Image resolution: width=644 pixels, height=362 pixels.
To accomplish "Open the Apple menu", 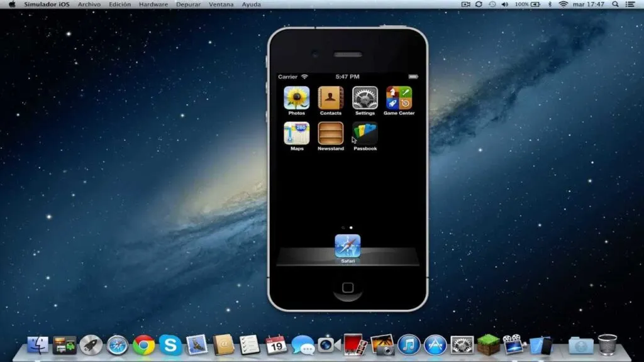I will 12,4.
